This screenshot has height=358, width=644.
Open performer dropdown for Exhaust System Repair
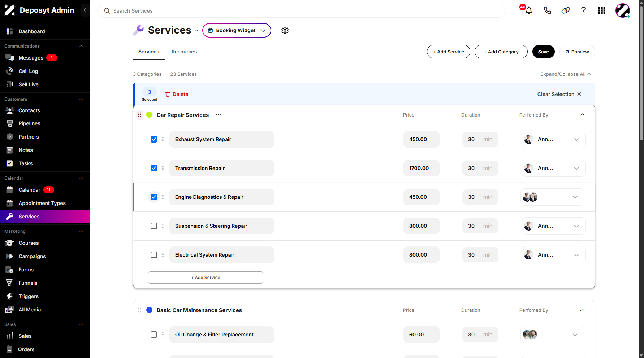[554, 139]
